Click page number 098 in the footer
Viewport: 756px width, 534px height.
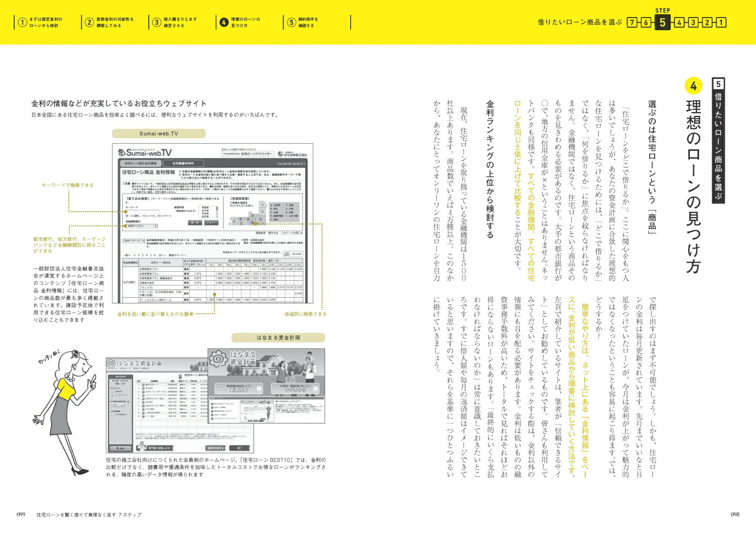click(735, 515)
